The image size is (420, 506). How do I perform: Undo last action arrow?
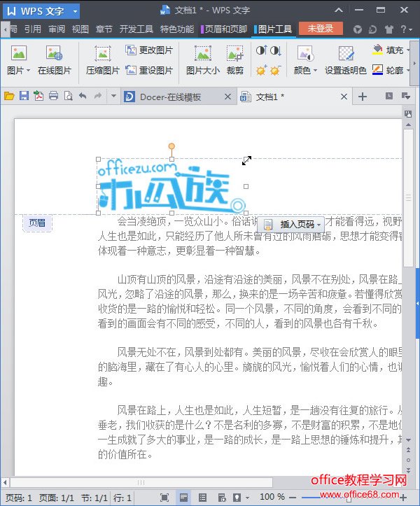(x=83, y=96)
